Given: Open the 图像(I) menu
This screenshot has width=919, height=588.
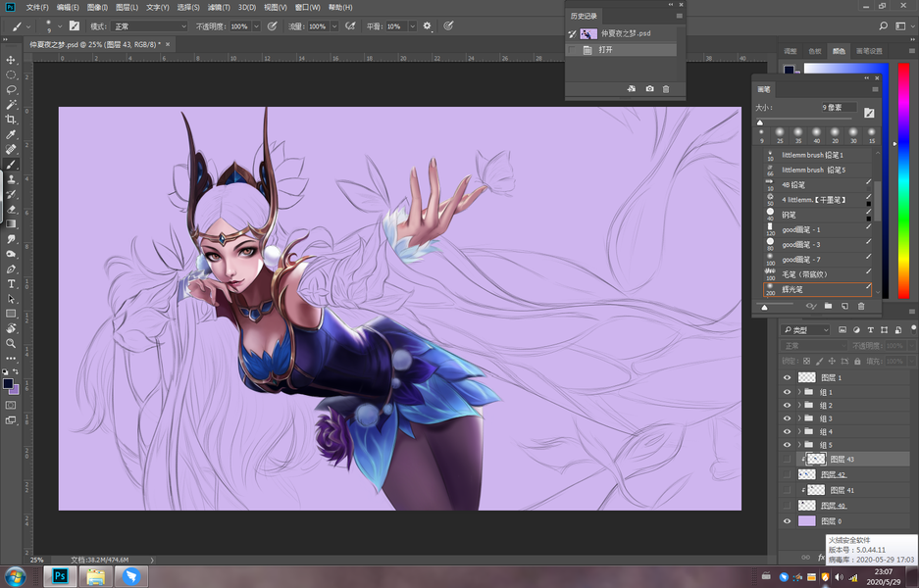Looking at the screenshot, I should (97, 8).
